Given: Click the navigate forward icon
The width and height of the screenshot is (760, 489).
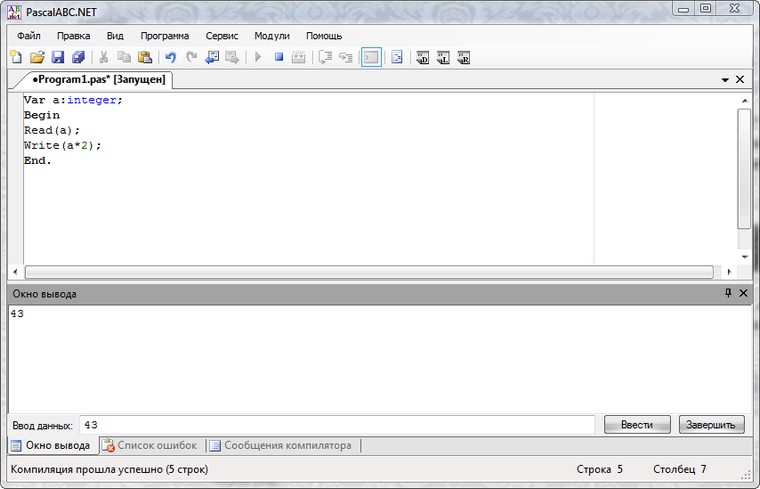Looking at the screenshot, I should pos(232,57).
